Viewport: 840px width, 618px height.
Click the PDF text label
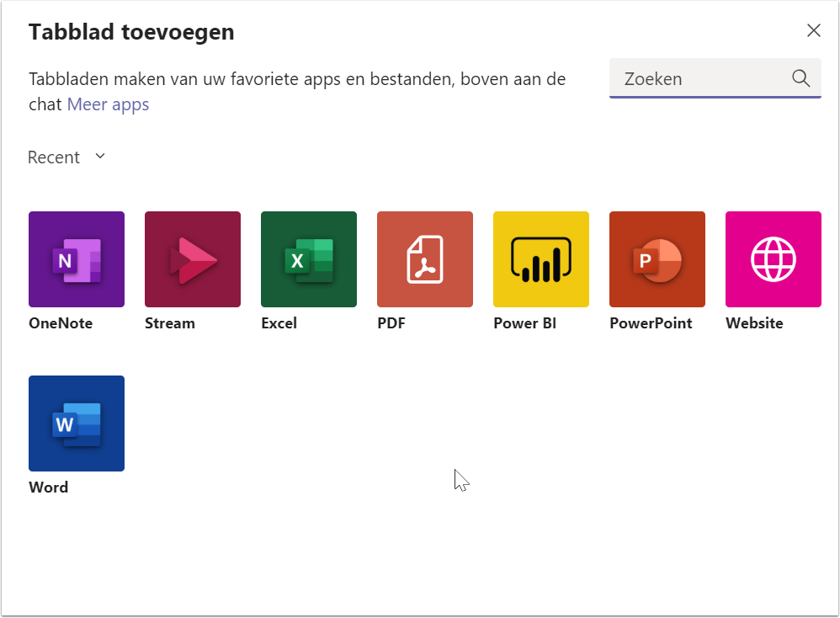point(391,323)
